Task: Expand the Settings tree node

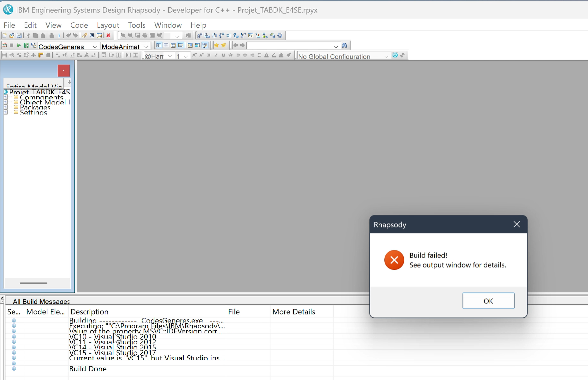Action: 5,112
